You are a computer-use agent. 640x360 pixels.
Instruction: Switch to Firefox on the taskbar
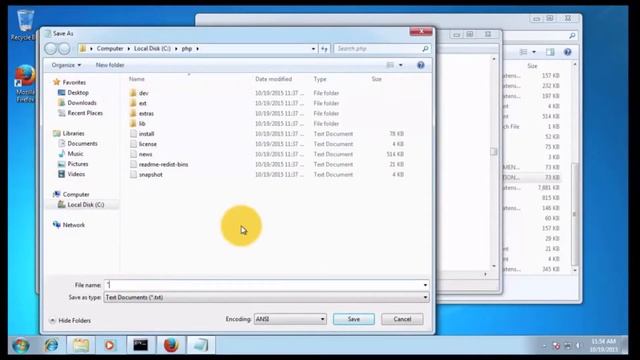(x=171, y=345)
